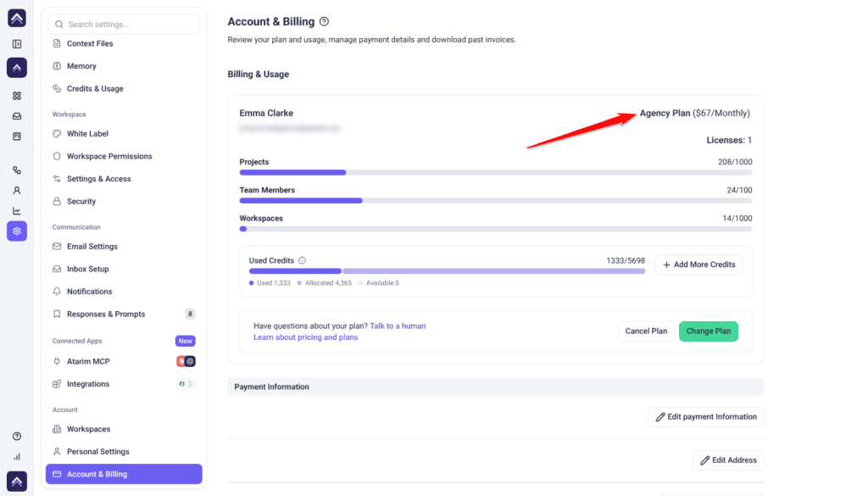Open the workflow nodes icon in left rail

(17, 170)
